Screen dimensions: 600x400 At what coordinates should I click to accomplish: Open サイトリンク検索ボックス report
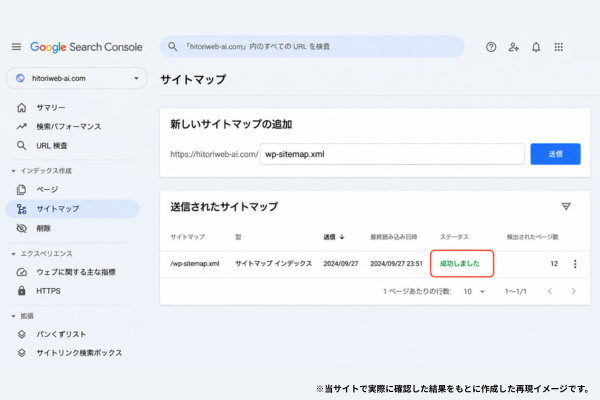coord(79,353)
